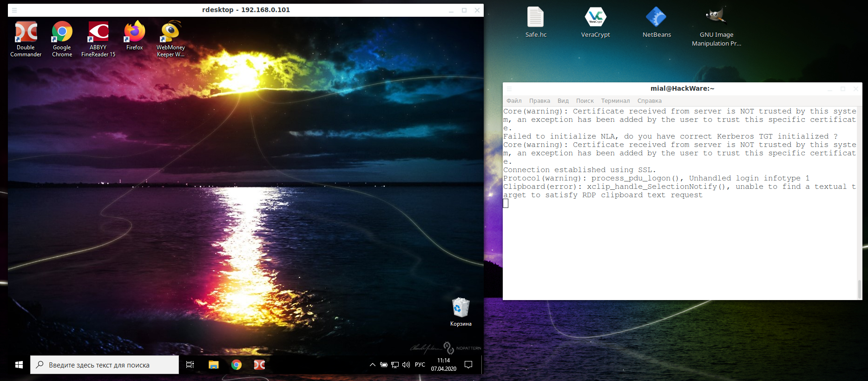The width and height of the screenshot is (868, 381).
Task: Open the Double Commander desktop shortcut
Action: click(26, 33)
